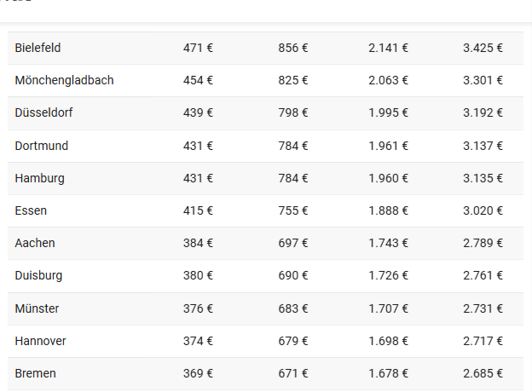
Task: Click the 755 € Essen value
Action: point(293,210)
